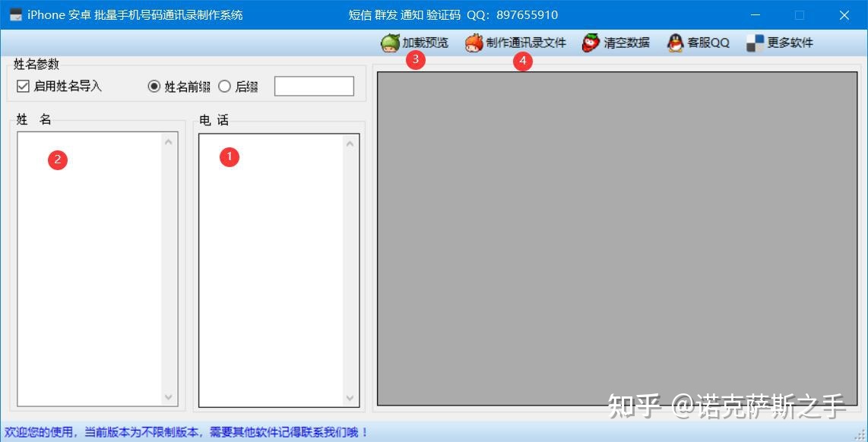Image resolution: width=868 pixels, height=442 pixels.
Task: Click the 姓名 list scroll up arrow
Action: click(x=169, y=142)
